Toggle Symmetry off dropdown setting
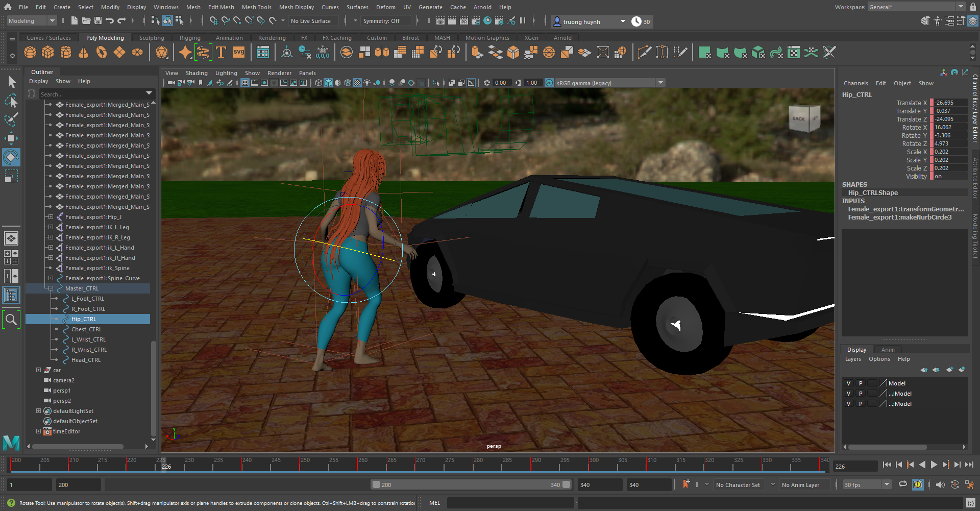Viewport: 980px width, 511px height. click(386, 20)
